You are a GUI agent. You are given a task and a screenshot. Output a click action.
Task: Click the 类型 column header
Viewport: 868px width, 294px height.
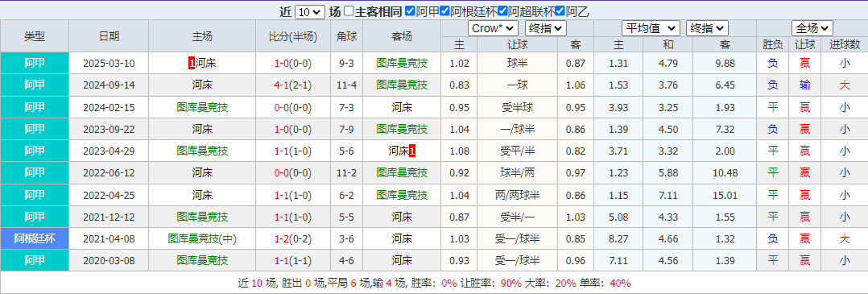coord(35,36)
